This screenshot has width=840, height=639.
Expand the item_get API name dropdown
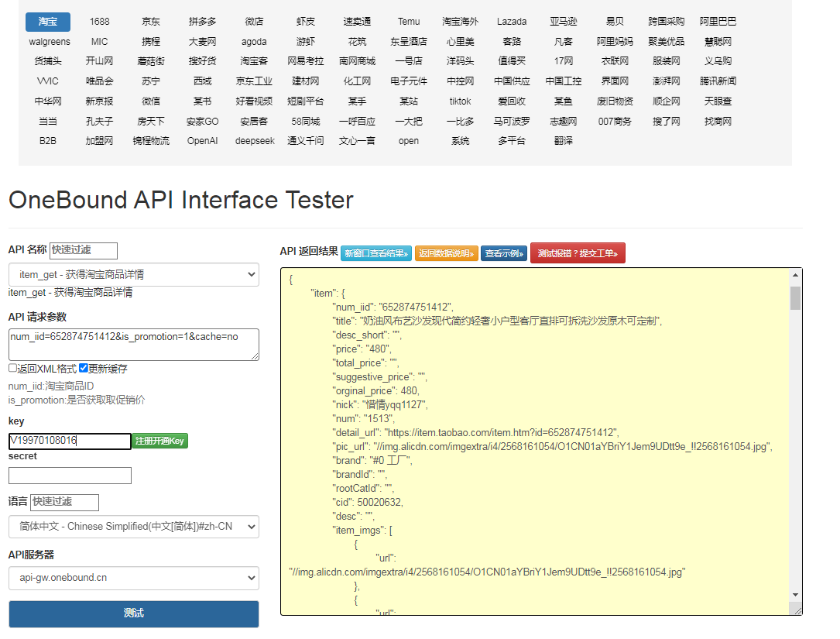pos(134,274)
